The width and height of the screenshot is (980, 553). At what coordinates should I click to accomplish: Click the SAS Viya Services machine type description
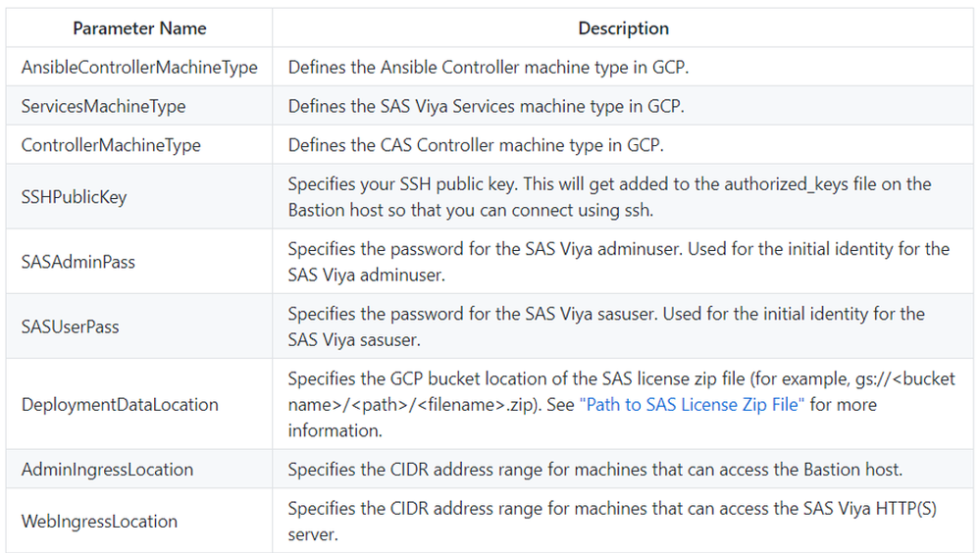point(487,106)
